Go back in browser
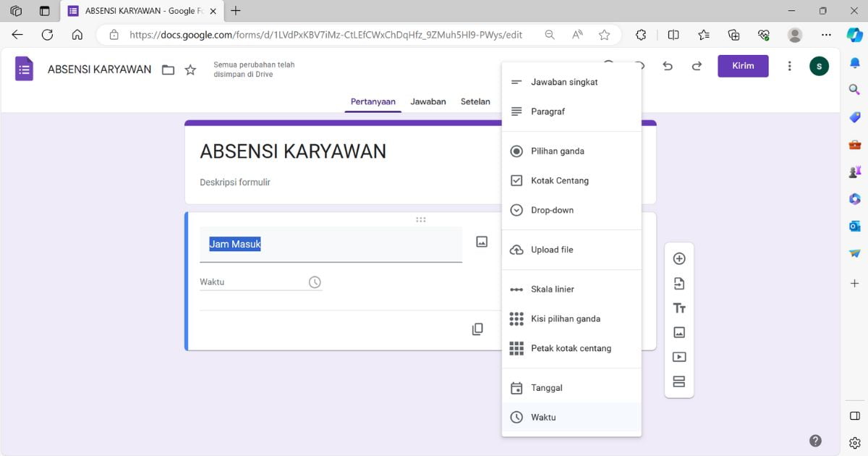This screenshot has width=868, height=456. 17,35
